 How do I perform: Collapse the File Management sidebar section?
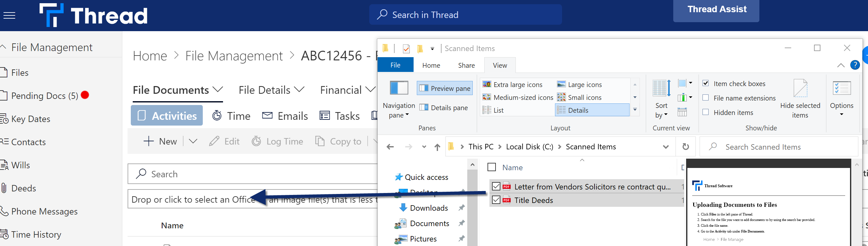(3, 47)
